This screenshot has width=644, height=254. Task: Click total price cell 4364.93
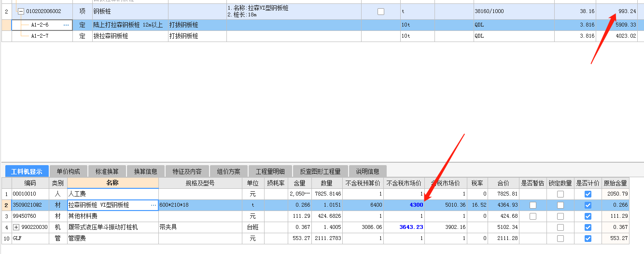tap(503, 205)
